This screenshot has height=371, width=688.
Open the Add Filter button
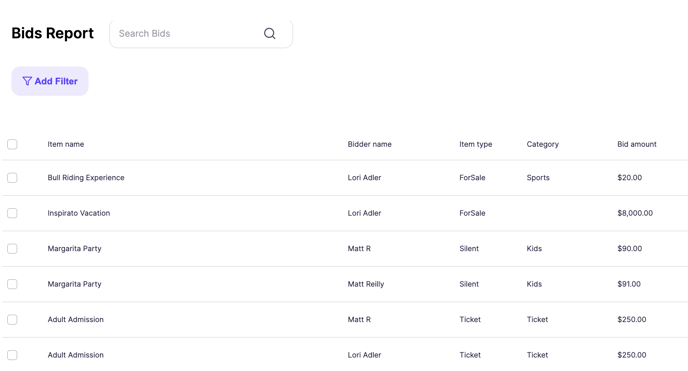tap(50, 81)
